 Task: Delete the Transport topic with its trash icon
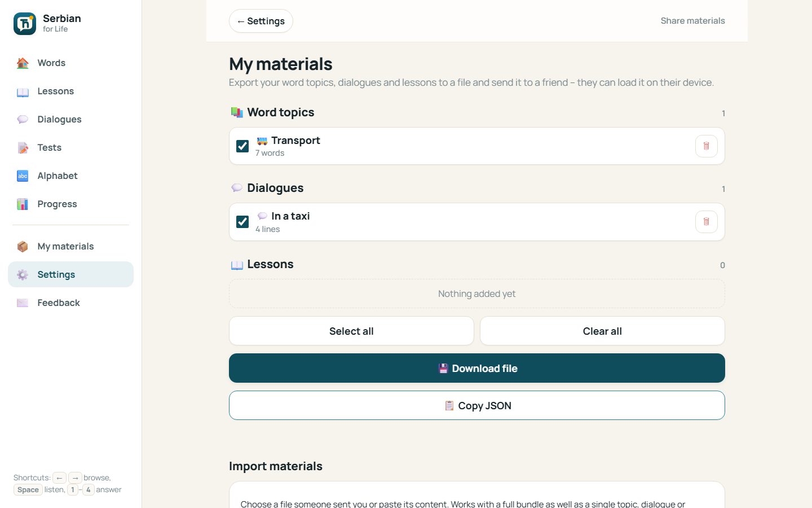click(706, 146)
